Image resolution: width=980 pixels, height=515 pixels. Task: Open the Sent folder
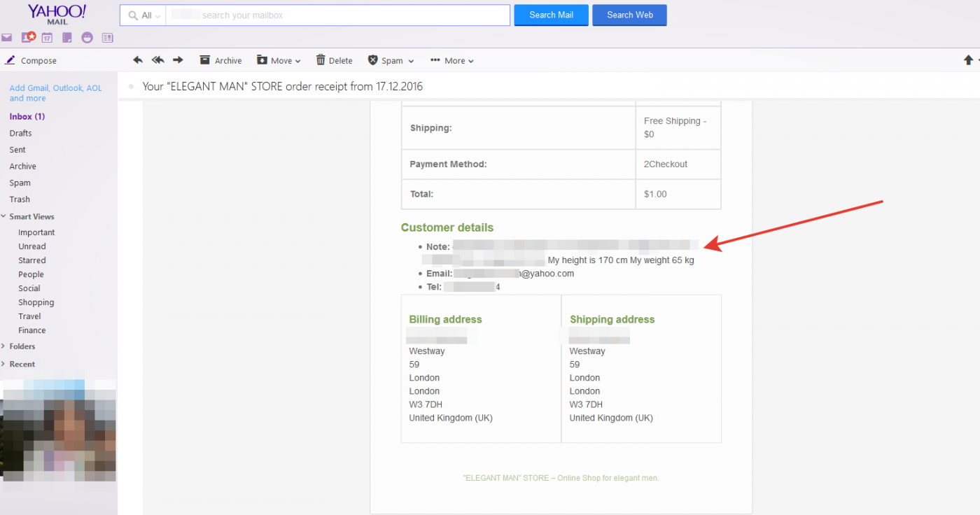(17, 150)
